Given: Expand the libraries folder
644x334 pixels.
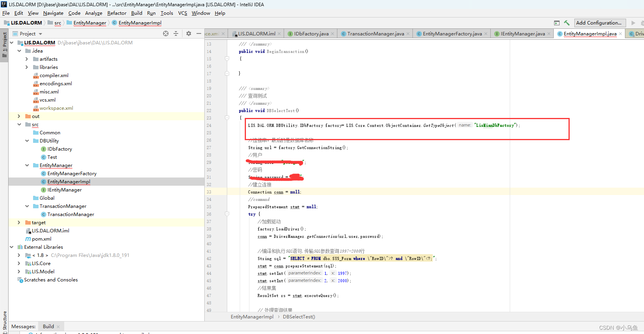Looking at the screenshot, I should pyautogui.click(x=27, y=67).
